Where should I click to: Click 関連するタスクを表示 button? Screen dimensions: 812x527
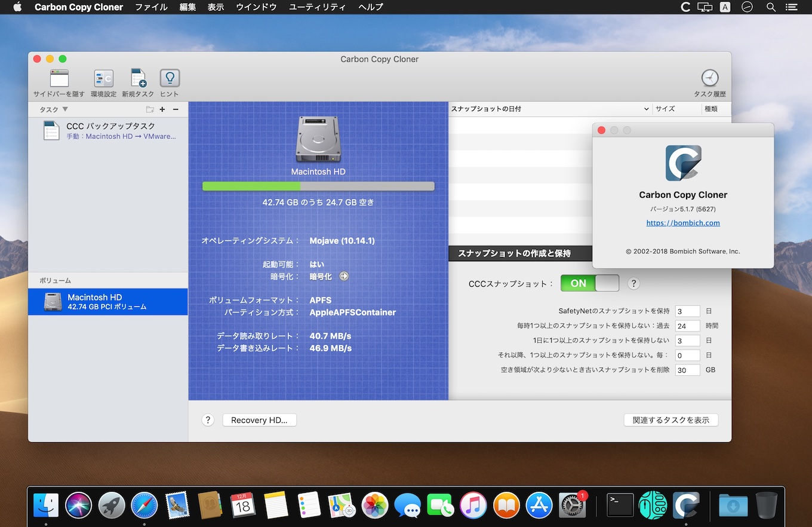pyautogui.click(x=671, y=420)
